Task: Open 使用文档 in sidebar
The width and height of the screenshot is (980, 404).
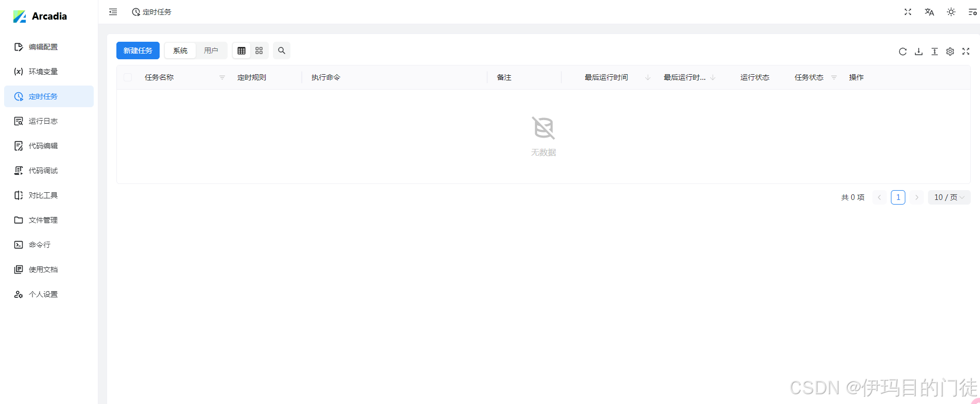Action: tap(49, 270)
